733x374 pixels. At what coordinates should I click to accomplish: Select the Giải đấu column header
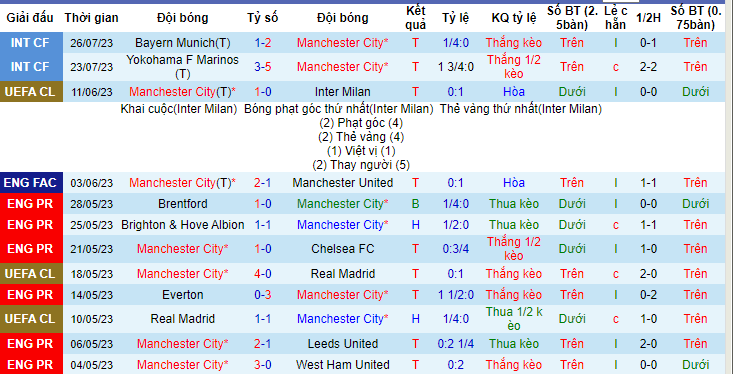click(31, 18)
